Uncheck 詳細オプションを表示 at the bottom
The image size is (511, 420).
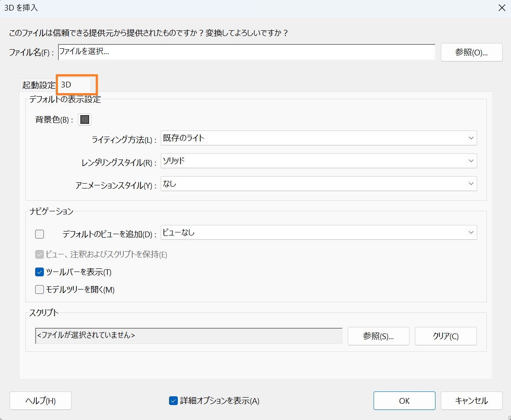[x=173, y=401]
